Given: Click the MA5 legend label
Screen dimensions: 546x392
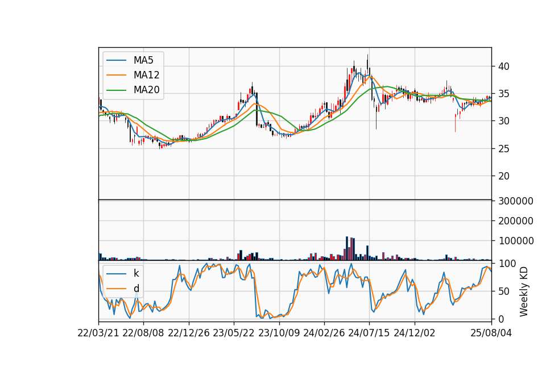Looking at the screenshot, I should 143,60.
